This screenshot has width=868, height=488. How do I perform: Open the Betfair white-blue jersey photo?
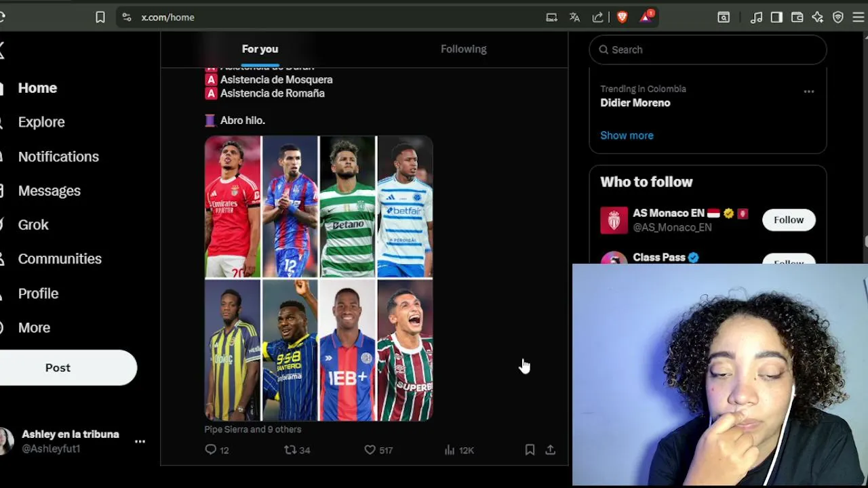(405, 207)
